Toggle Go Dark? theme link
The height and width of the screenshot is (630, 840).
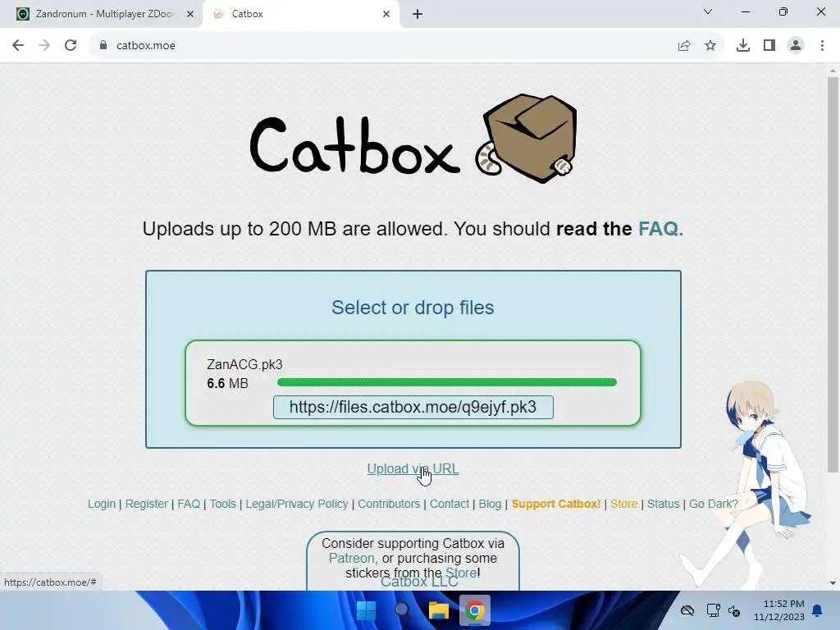point(714,504)
